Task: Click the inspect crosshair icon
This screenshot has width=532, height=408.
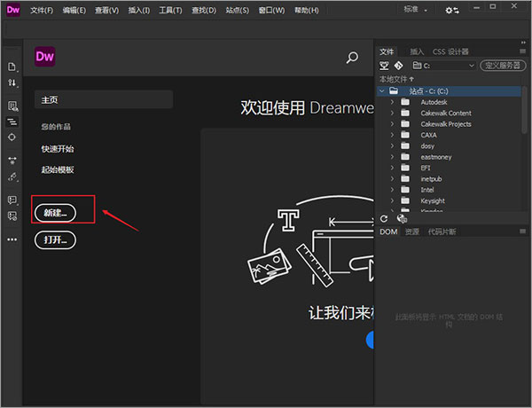Action: coord(12,137)
